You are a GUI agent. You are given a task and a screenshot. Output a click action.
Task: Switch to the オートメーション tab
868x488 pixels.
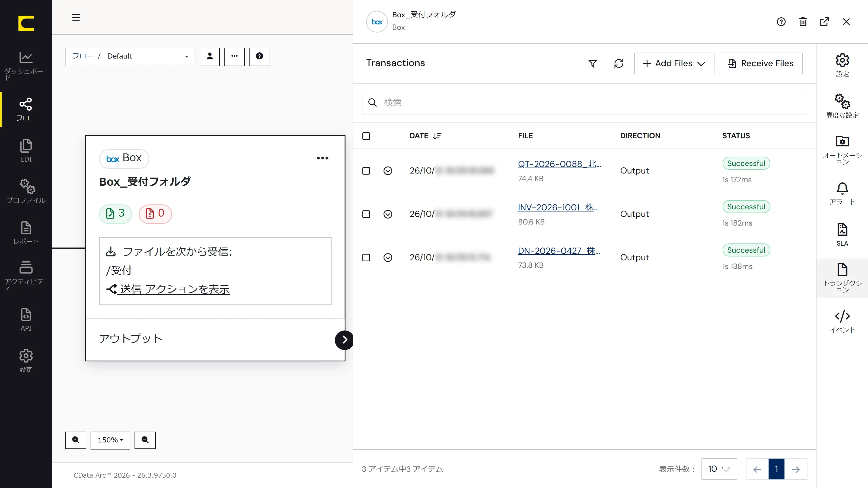(x=842, y=150)
